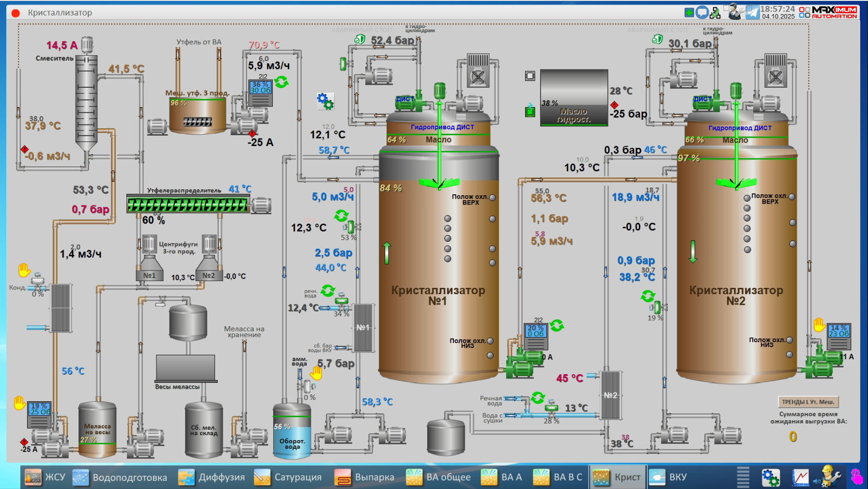
Task: Switch to the Выпарка tab
Action: click(365, 477)
